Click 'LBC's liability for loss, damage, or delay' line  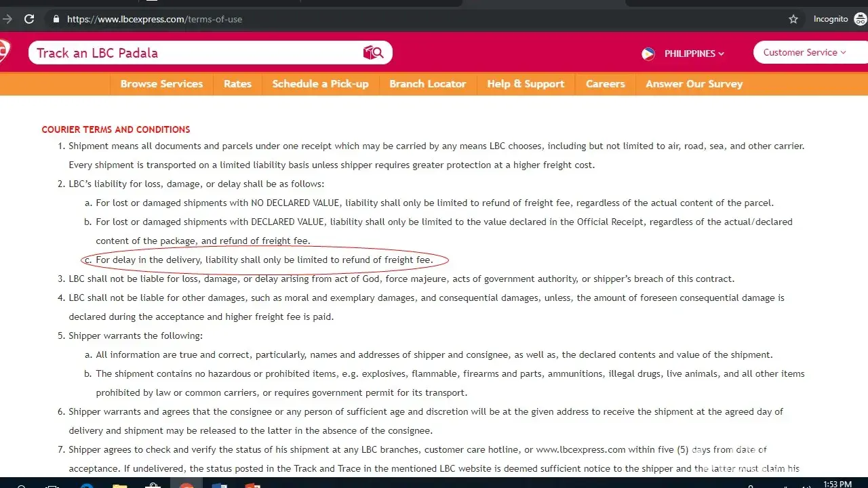[x=197, y=184]
